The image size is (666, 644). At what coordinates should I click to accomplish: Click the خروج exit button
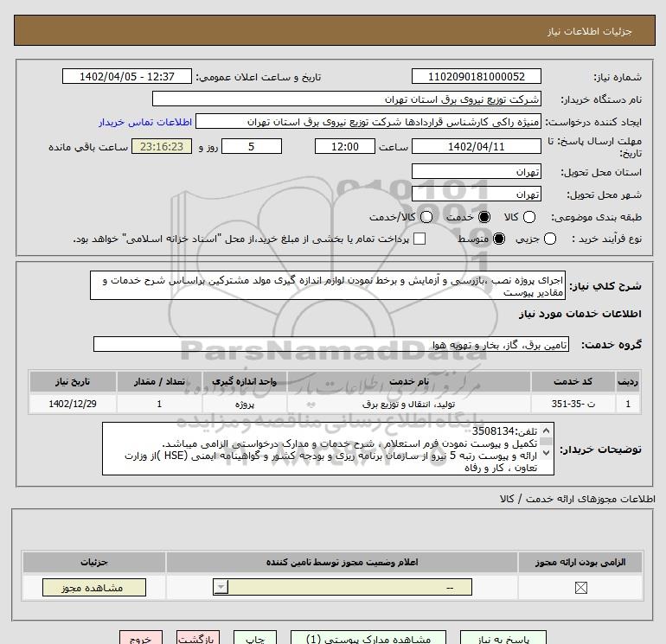tap(141, 638)
